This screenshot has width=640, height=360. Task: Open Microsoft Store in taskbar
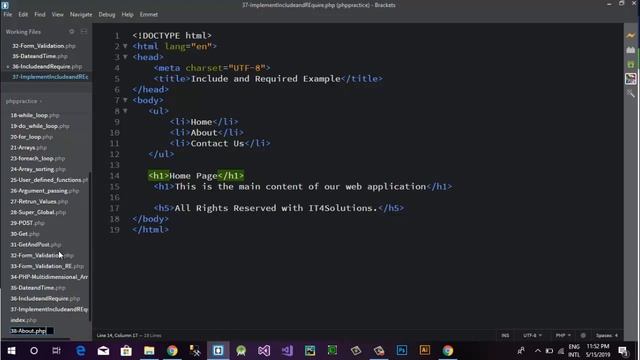(126, 351)
